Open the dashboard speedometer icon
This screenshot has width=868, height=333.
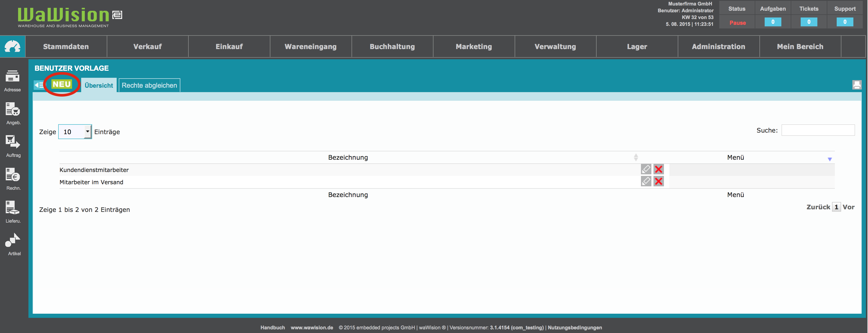pyautogui.click(x=13, y=46)
